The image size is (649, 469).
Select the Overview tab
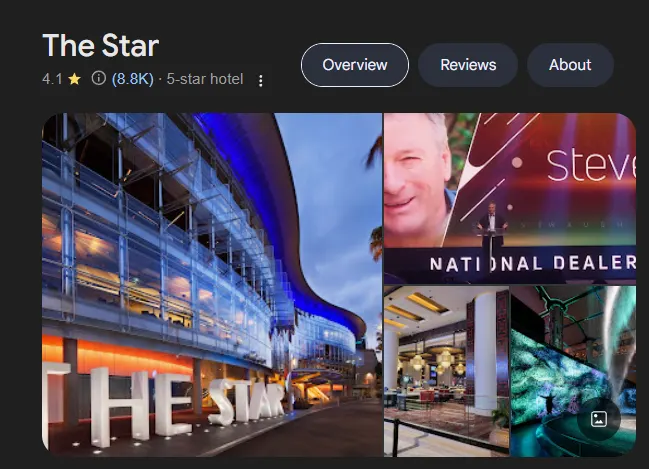(355, 65)
